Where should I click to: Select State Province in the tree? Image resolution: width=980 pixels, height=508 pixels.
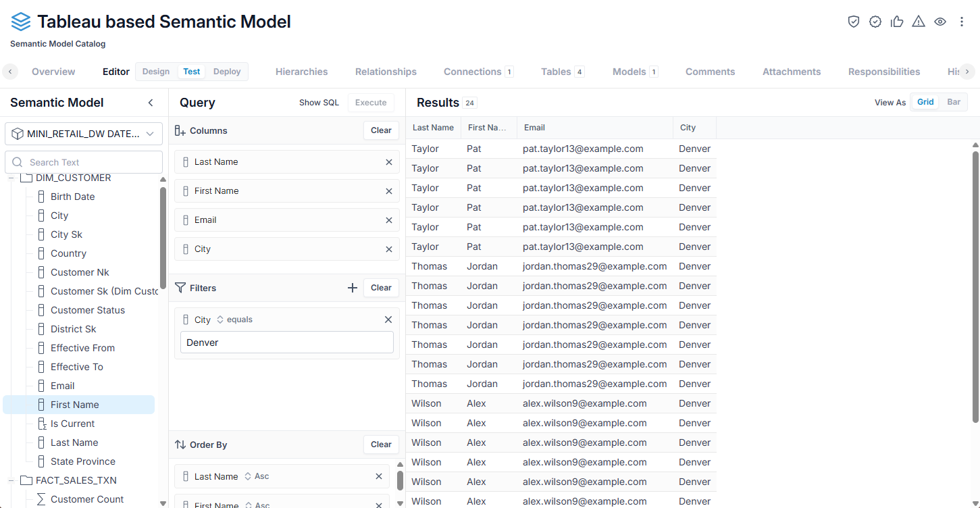[83, 461]
